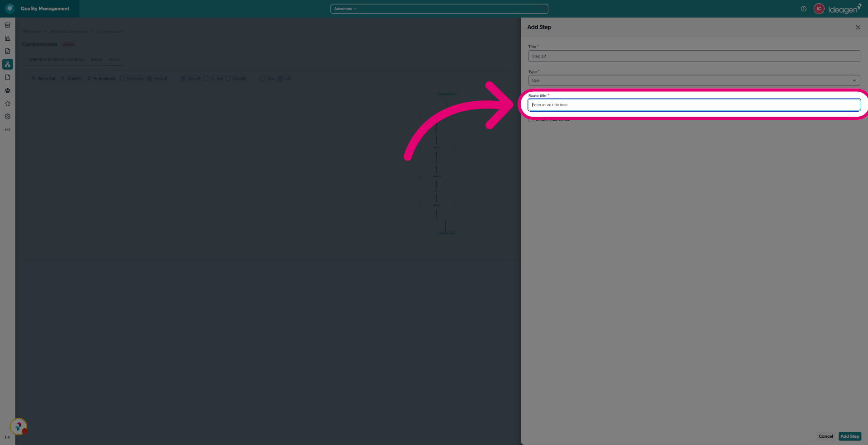Click the Quality Management shield logo
This screenshot has height=445, width=868.
point(10,9)
